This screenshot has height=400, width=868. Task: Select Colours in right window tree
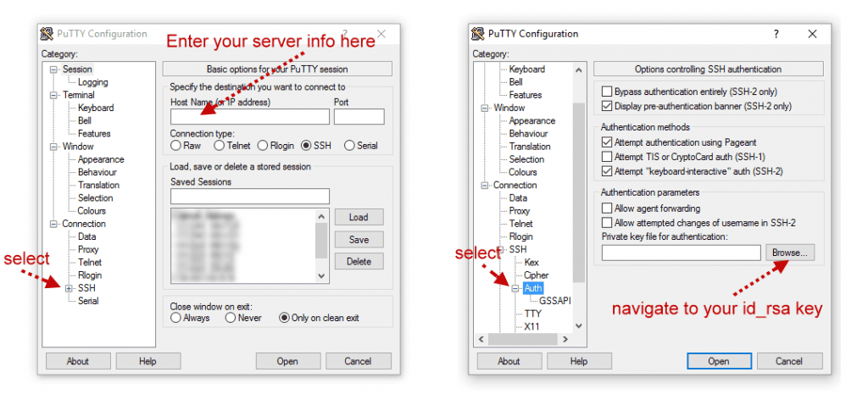pos(523,172)
